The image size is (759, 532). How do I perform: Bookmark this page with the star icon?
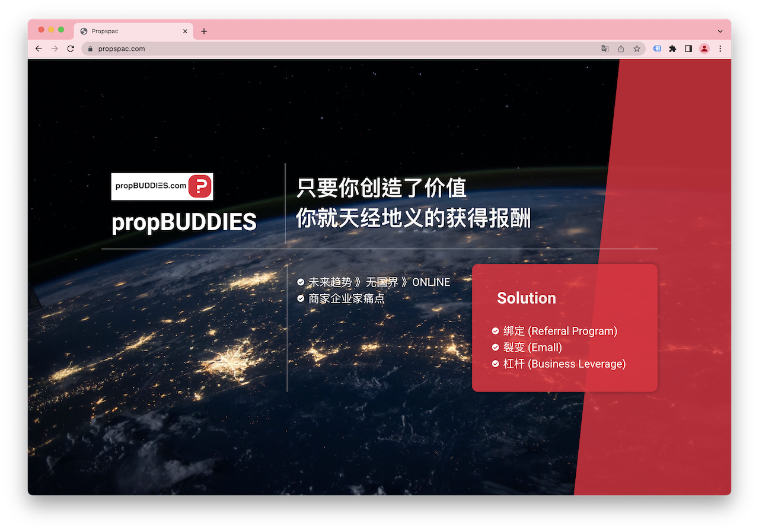pyautogui.click(x=637, y=49)
